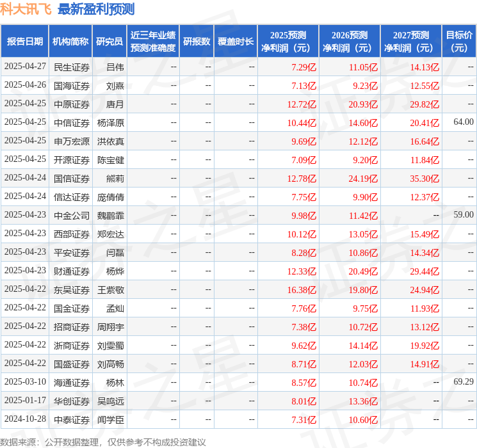The image size is (477, 448).
Task: Select analyst name 魏鹳霏
Action: 110,216
